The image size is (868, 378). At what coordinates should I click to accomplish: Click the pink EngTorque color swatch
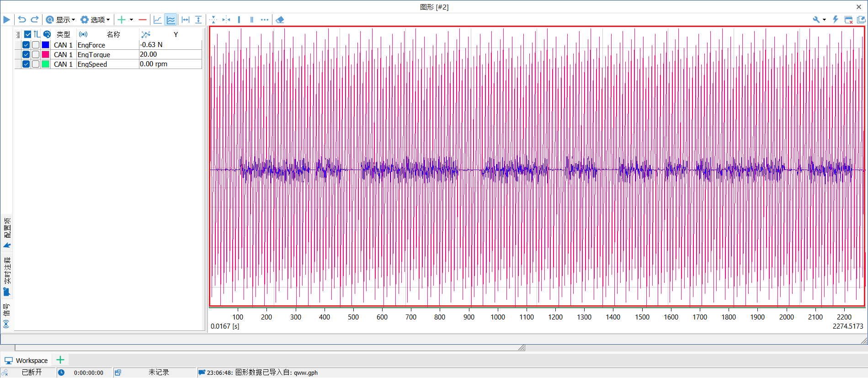click(46, 54)
